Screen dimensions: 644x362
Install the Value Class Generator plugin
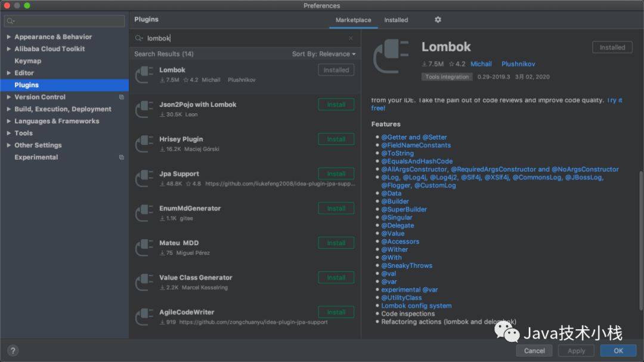coord(336,277)
